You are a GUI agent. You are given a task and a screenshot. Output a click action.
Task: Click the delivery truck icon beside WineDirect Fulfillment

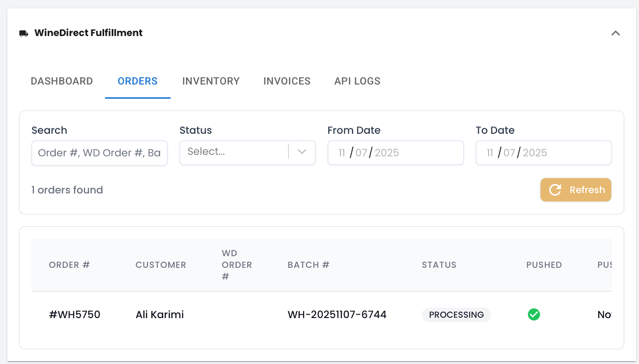(x=24, y=33)
